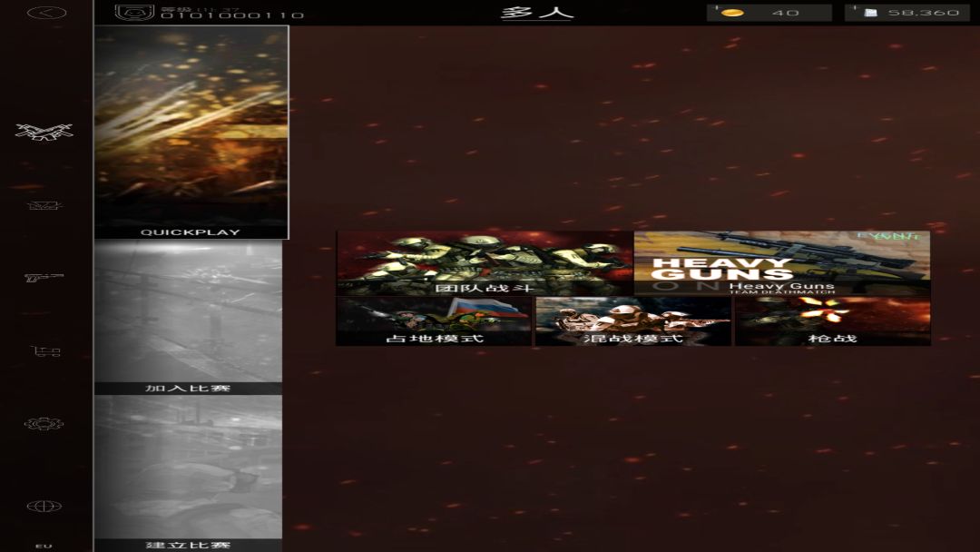Open the 加入比赛 join match panel

click(x=188, y=318)
